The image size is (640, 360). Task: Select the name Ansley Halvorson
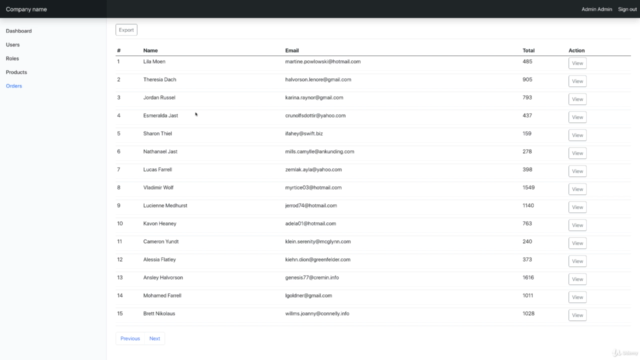click(163, 278)
